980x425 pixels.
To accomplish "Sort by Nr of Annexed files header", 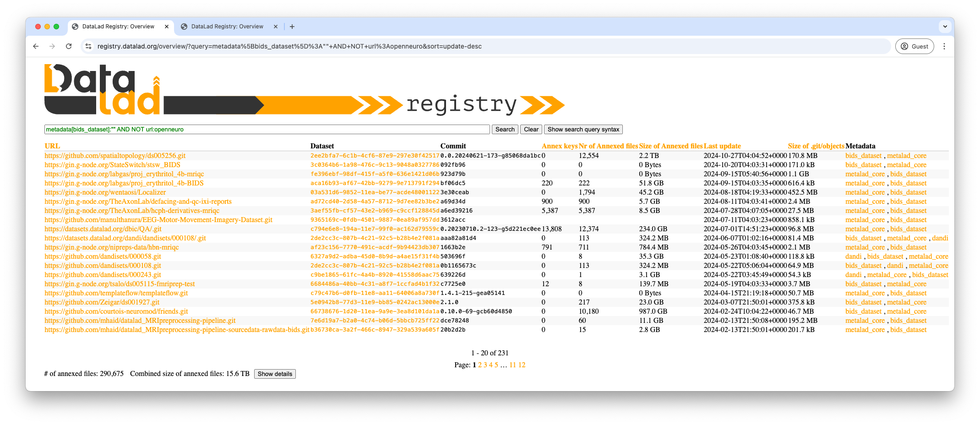I will [x=608, y=146].
